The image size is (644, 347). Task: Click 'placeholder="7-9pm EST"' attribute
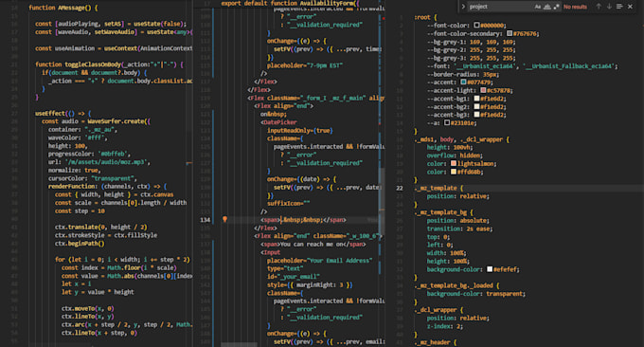pyautogui.click(x=305, y=65)
